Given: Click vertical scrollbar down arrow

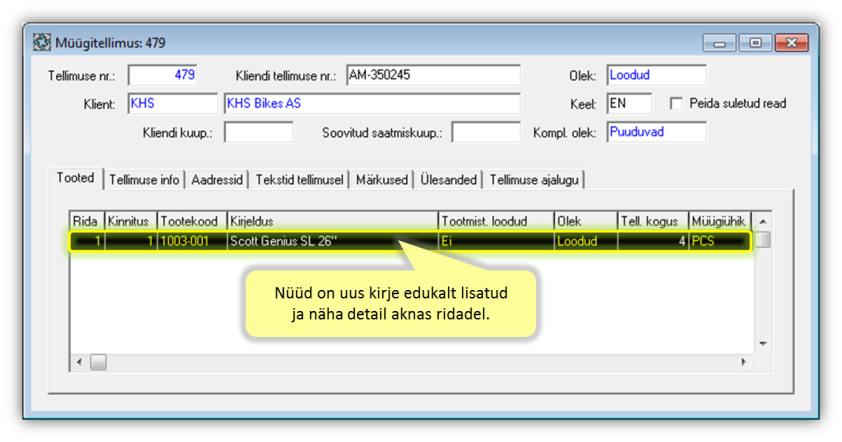Looking at the screenshot, I should click(763, 344).
